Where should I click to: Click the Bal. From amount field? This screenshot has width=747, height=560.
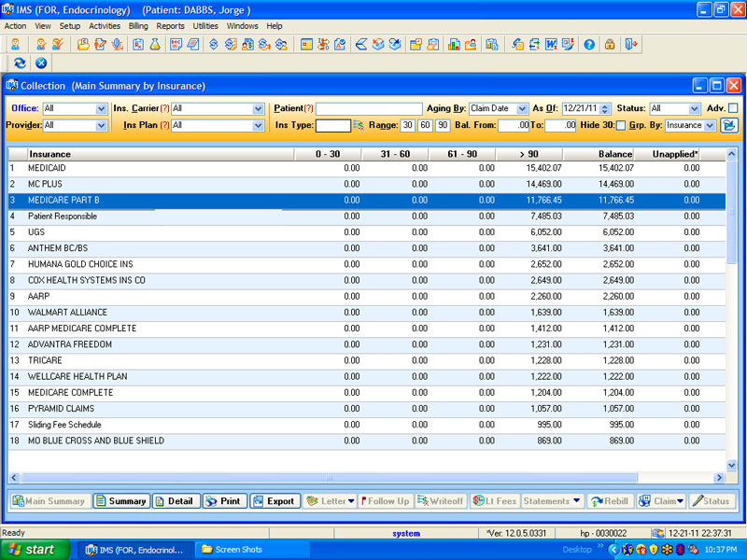tap(514, 125)
